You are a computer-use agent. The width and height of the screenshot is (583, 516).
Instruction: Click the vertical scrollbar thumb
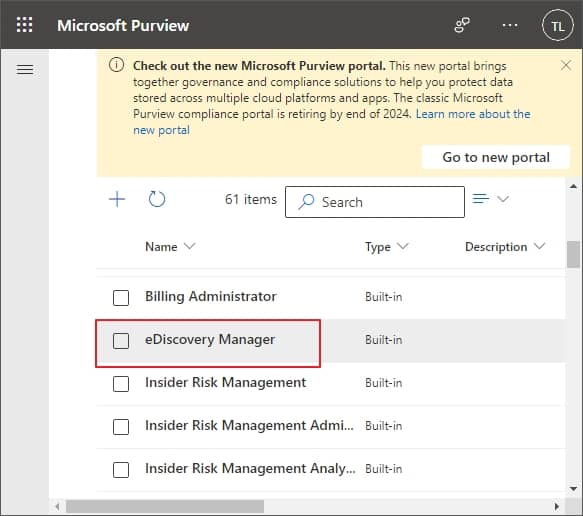(x=573, y=254)
